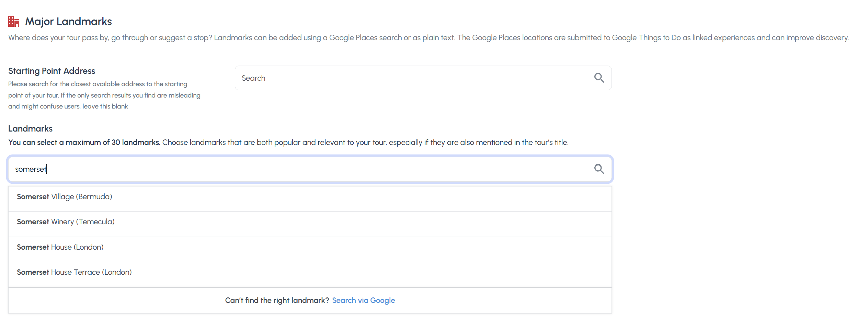Click the 'Landmarks' section heading

click(x=30, y=128)
